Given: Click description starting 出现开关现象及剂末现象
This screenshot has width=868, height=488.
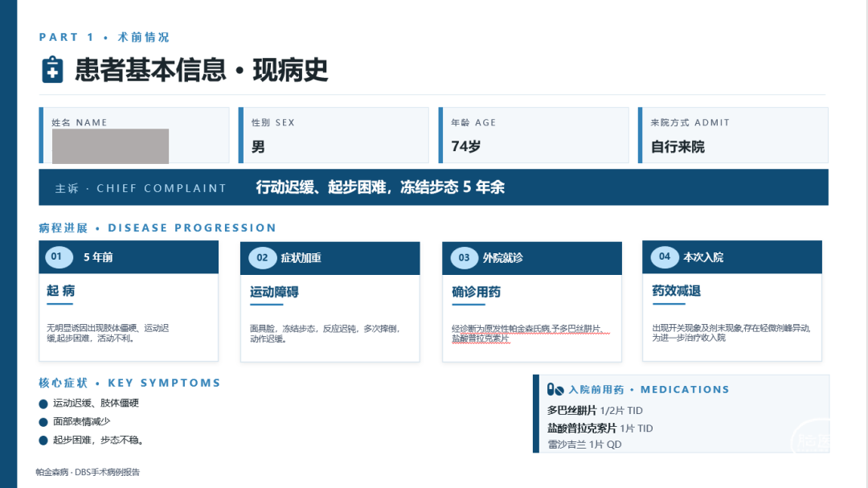Looking at the screenshot, I should click(x=731, y=333).
